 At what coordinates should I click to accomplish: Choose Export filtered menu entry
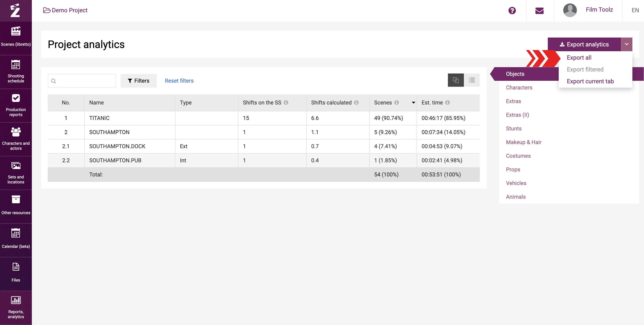pos(585,69)
